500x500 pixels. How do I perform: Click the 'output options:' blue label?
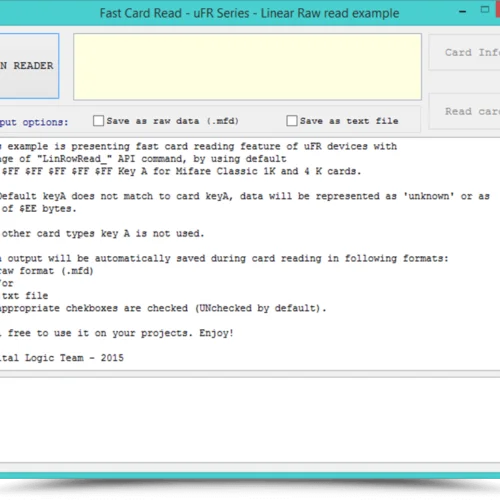click(34, 122)
